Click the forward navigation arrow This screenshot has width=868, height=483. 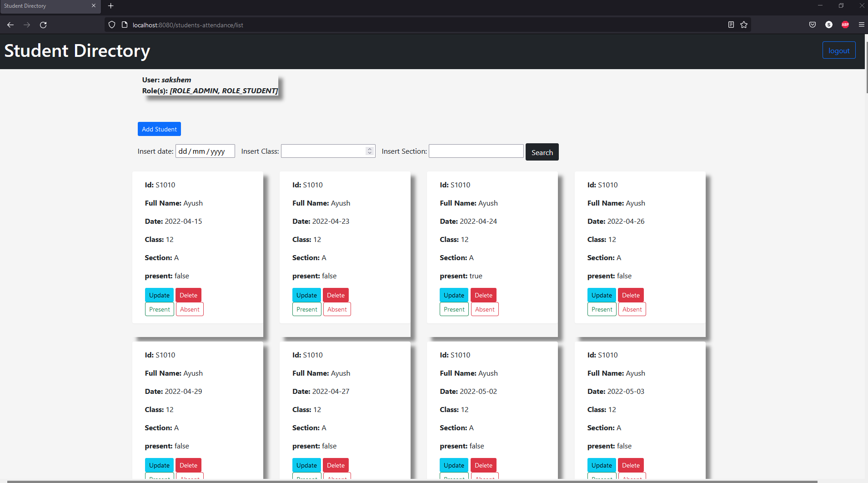[x=27, y=25]
